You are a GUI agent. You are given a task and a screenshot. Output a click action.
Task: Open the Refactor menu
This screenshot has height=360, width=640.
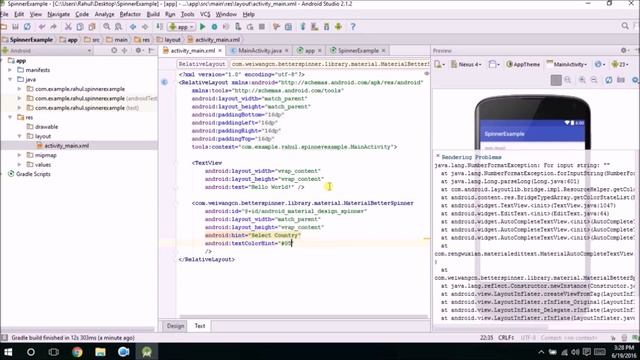130,14
